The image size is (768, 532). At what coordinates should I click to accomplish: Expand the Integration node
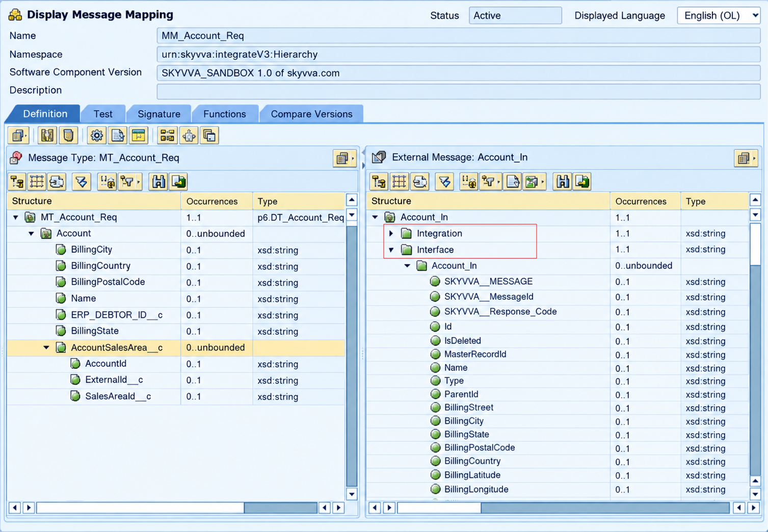coord(391,233)
